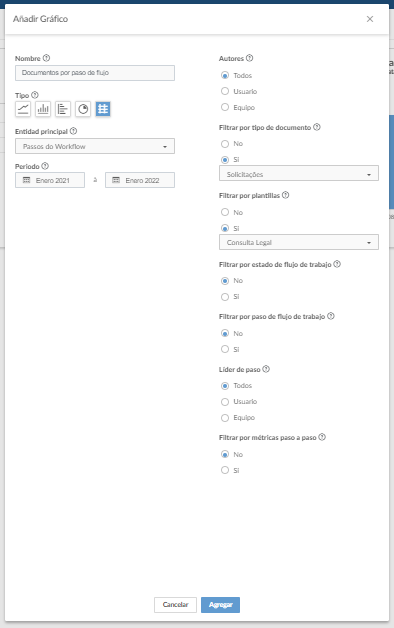
Task: Select the horizontal bar chart type icon
Action: 63,109
